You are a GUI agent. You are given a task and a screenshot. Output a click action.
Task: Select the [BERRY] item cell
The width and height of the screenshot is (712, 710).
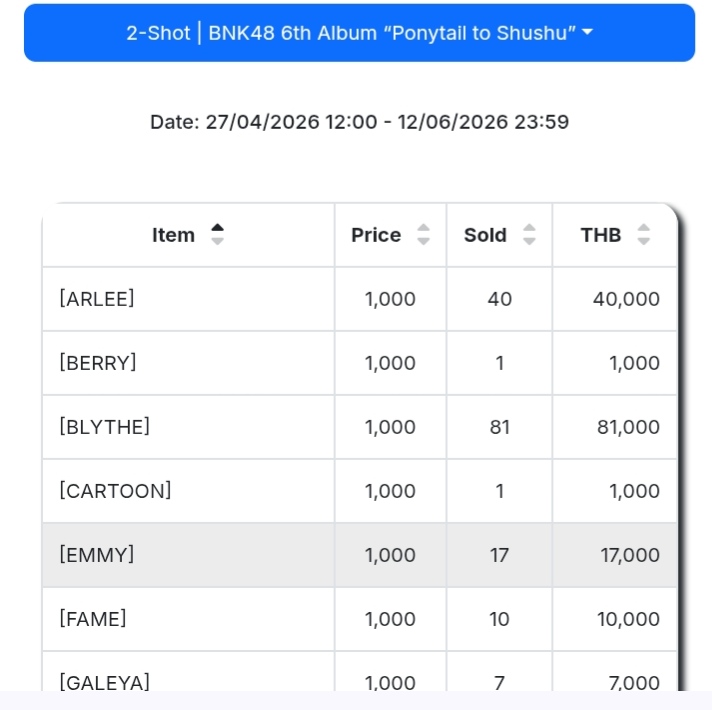pos(98,363)
